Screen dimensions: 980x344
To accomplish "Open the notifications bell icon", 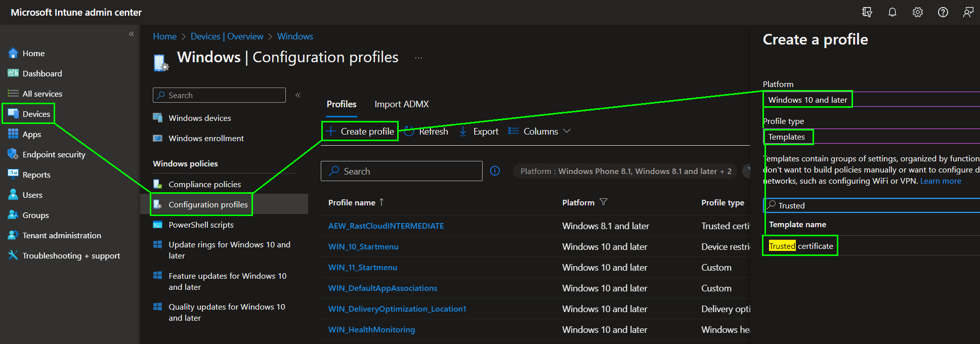I will (892, 12).
